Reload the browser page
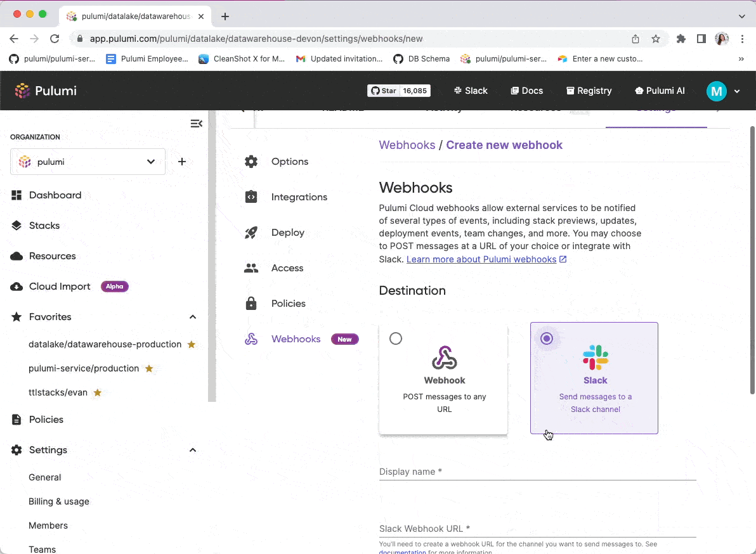756x554 pixels. pyautogui.click(x=55, y=39)
